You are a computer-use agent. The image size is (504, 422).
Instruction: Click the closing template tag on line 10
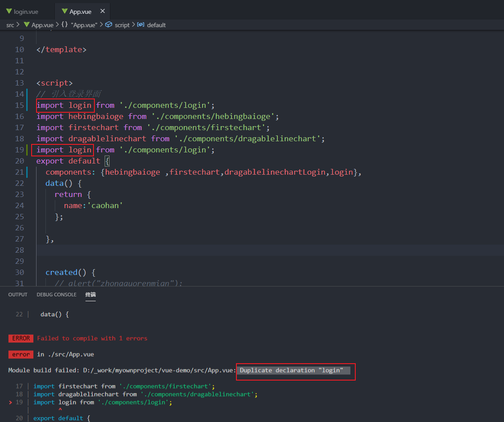coord(61,49)
